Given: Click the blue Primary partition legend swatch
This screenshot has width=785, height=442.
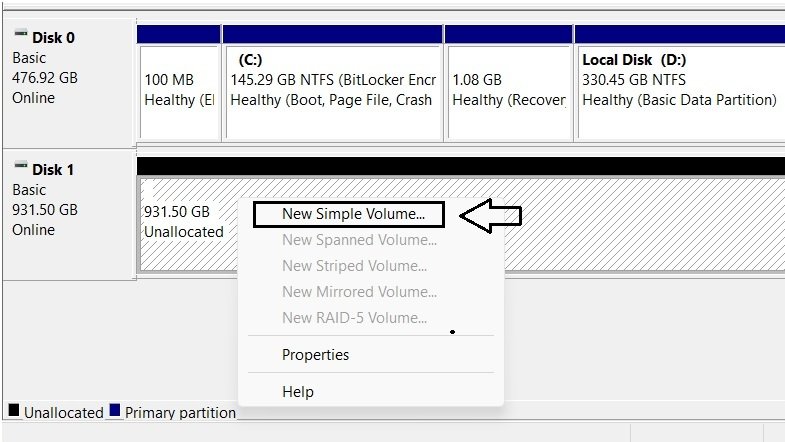Looking at the screenshot, I should coord(115,410).
